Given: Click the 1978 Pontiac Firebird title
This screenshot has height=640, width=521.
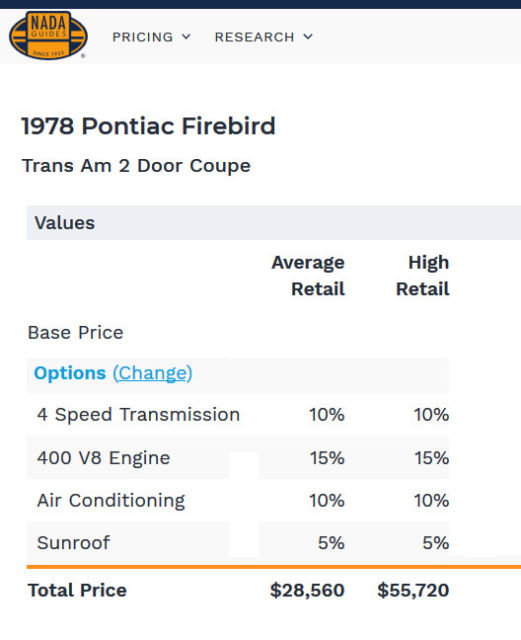Looking at the screenshot, I should point(149,126).
